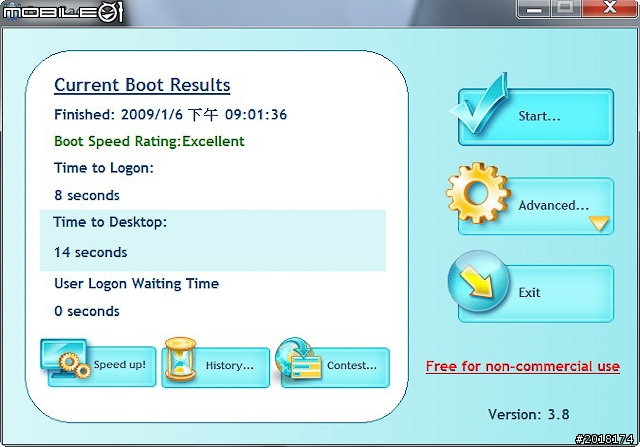Click the monitor-with-gears Speed up icon
The height and width of the screenshot is (447, 640).
click(66, 361)
